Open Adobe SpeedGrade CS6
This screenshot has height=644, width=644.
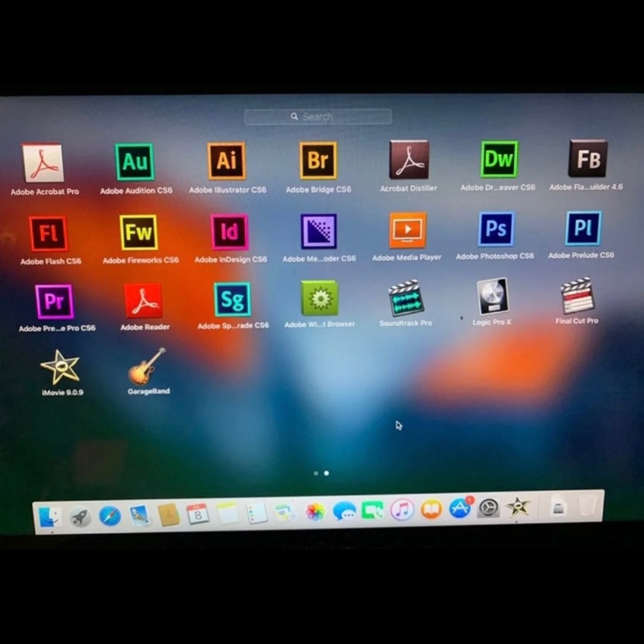(x=232, y=299)
